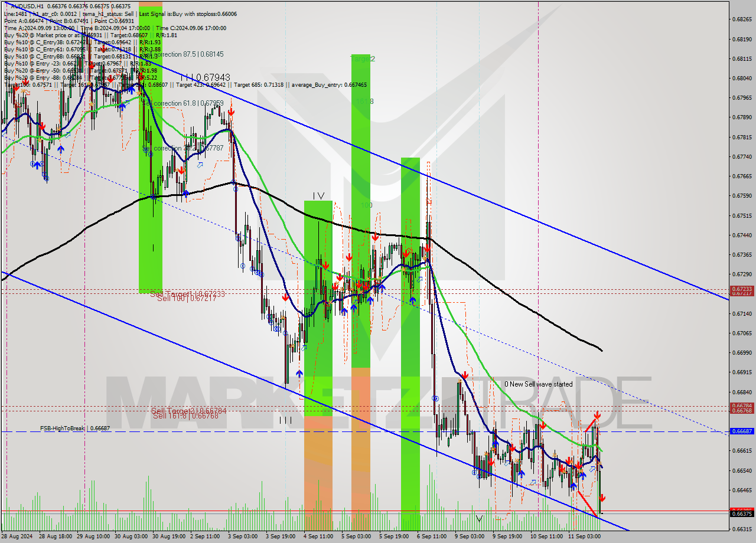Click price scale value 0.67065

pos(742,333)
